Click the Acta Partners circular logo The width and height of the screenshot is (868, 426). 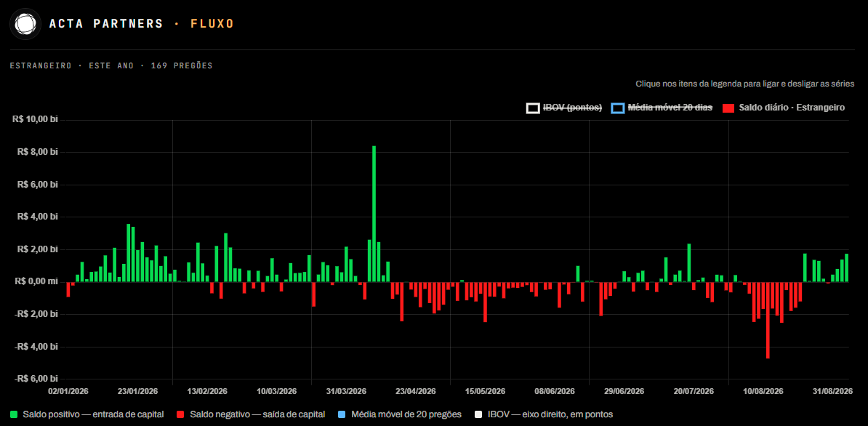(25, 24)
